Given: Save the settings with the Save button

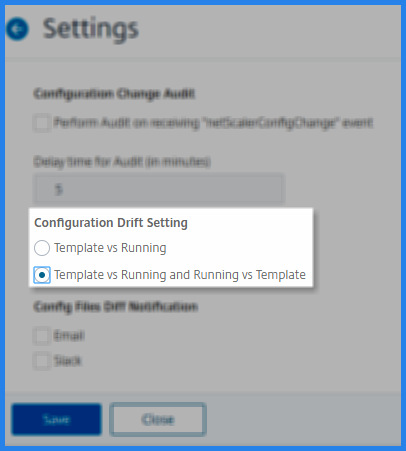Looking at the screenshot, I should pyautogui.click(x=56, y=419).
